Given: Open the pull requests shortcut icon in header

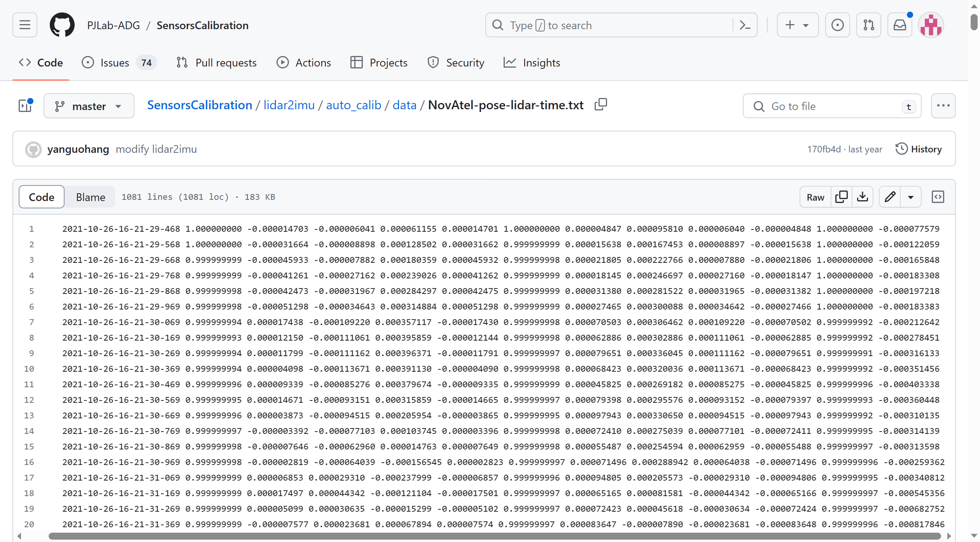Looking at the screenshot, I should [x=868, y=25].
